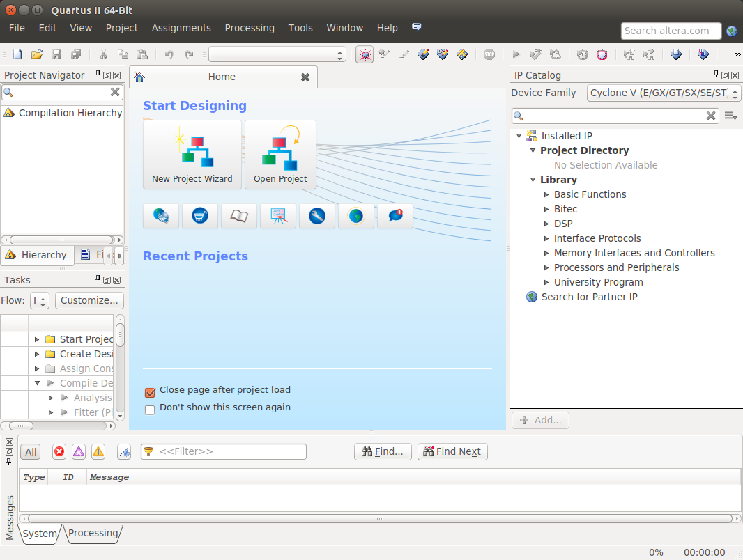743x560 pixels.
Task: Click the Find Next button
Action: click(x=452, y=451)
